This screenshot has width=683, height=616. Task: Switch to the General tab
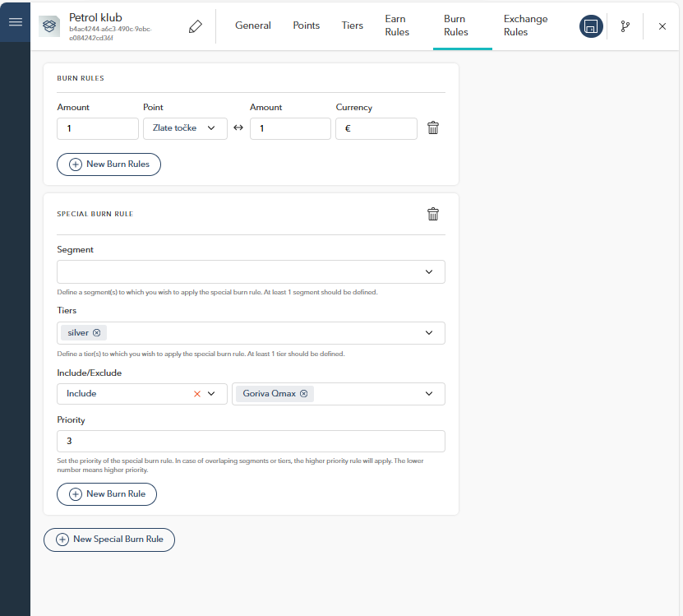[253, 25]
